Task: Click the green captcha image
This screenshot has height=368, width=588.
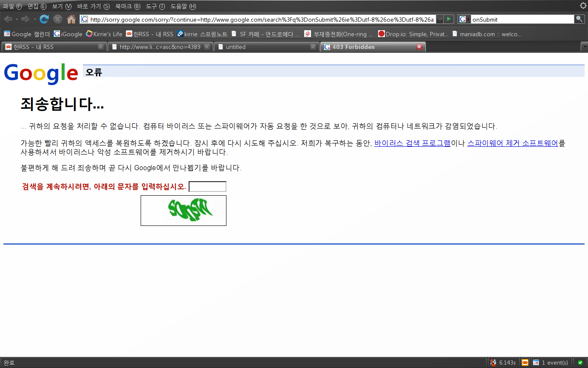Action: pyautogui.click(x=184, y=211)
